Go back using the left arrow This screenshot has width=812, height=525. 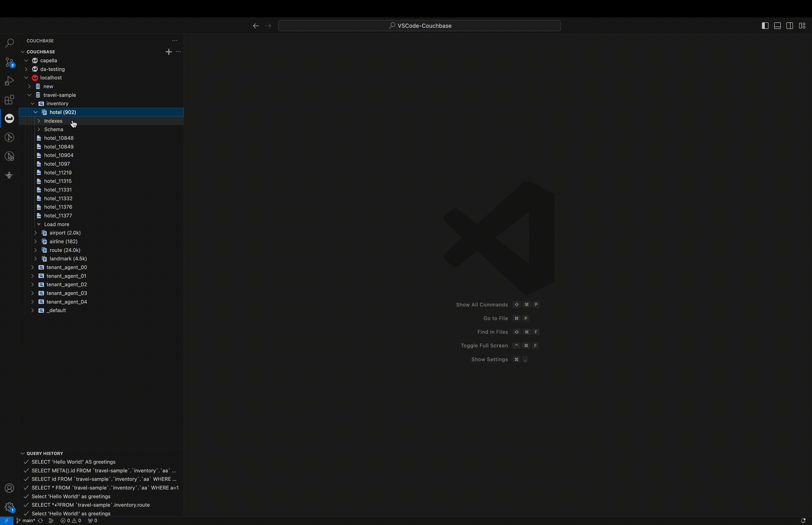click(256, 26)
